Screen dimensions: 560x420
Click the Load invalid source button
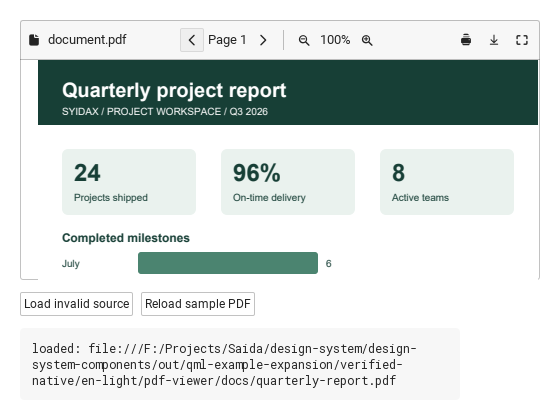coord(76,304)
